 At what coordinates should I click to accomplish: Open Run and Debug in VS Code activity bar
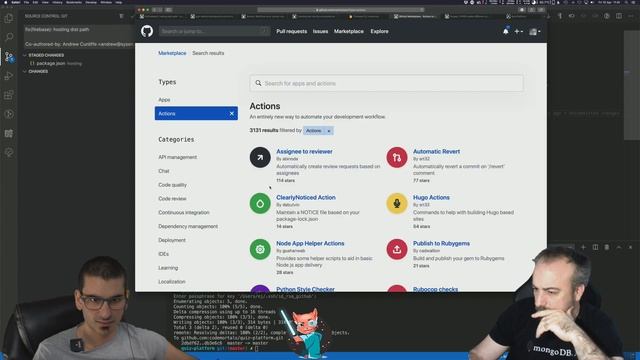click(9, 76)
